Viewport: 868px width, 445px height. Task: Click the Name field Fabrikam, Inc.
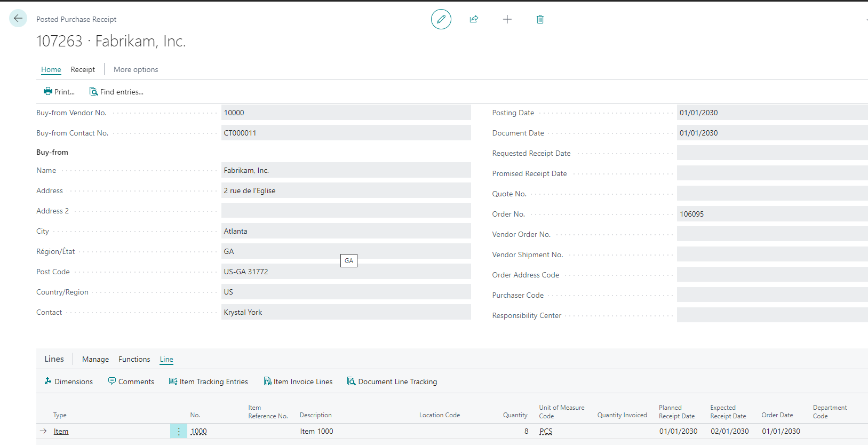click(346, 170)
